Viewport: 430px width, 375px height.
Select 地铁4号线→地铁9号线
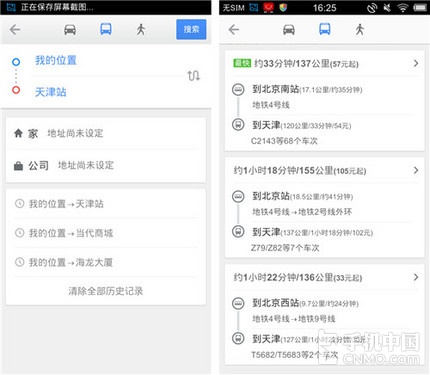(294, 319)
